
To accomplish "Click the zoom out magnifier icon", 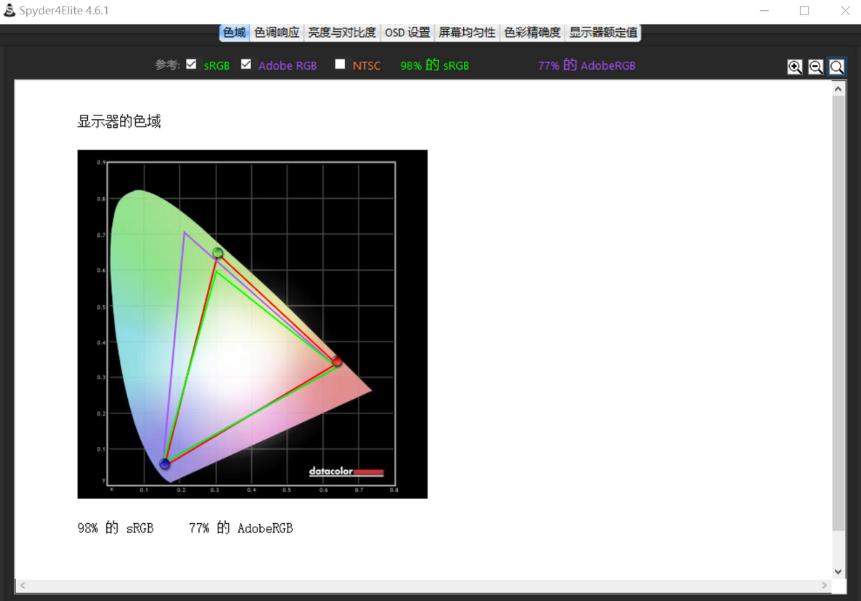I will click(x=815, y=67).
